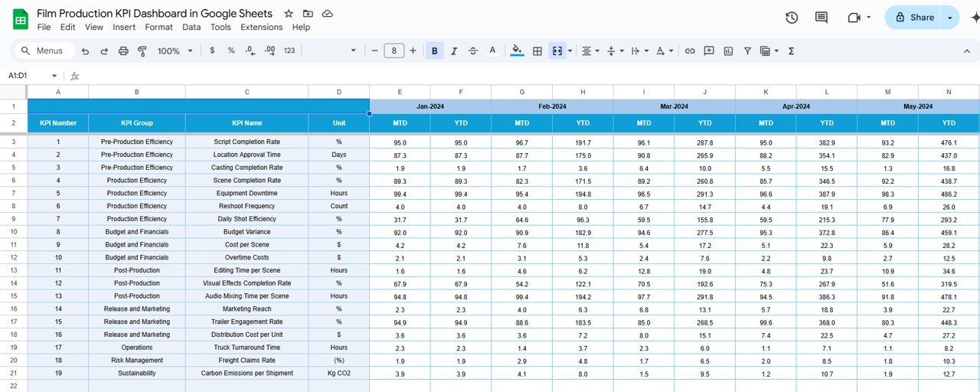The width and height of the screenshot is (980, 392).
Task: Decrease font size minus button
Action: [374, 51]
